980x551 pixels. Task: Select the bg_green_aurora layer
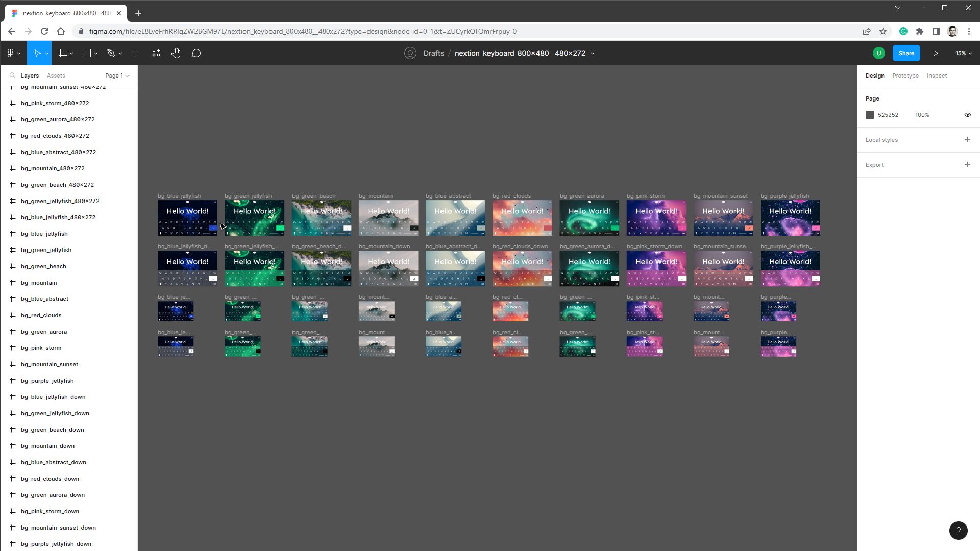pyautogui.click(x=44, y=332)
